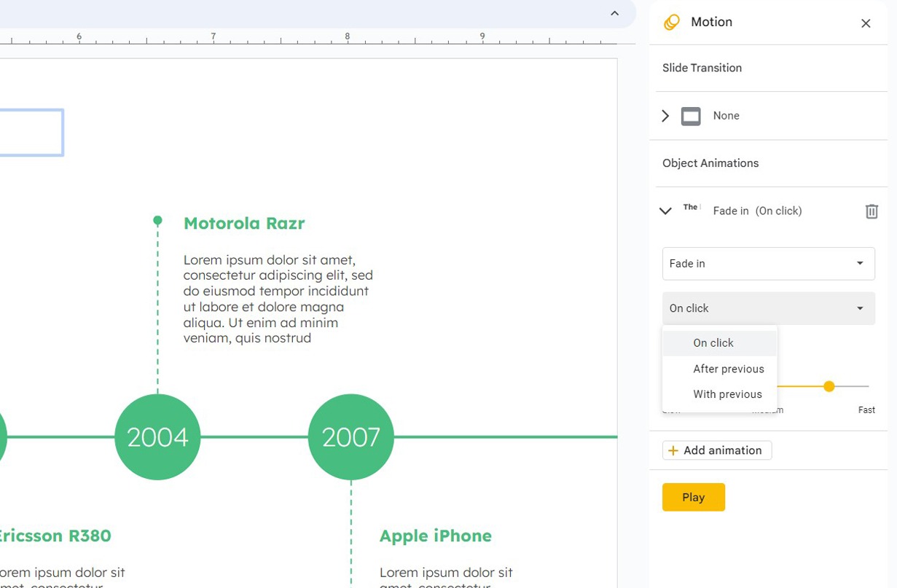897x588 pixels.
Task: Delete the Fade in animation
Action: pos(871,211)
